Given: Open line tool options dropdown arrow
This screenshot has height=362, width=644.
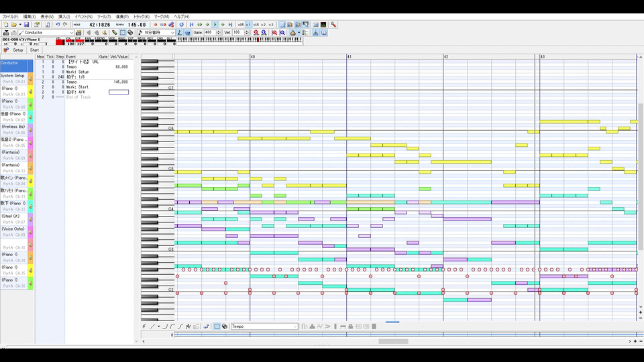Looking at the screenshot, I should tap(158, 326).
